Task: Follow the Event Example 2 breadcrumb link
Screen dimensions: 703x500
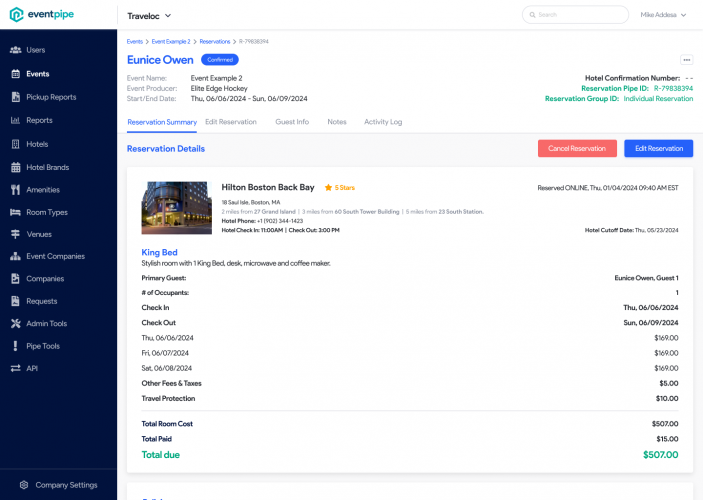Action: pyautogui.click(x=171, y=41)
